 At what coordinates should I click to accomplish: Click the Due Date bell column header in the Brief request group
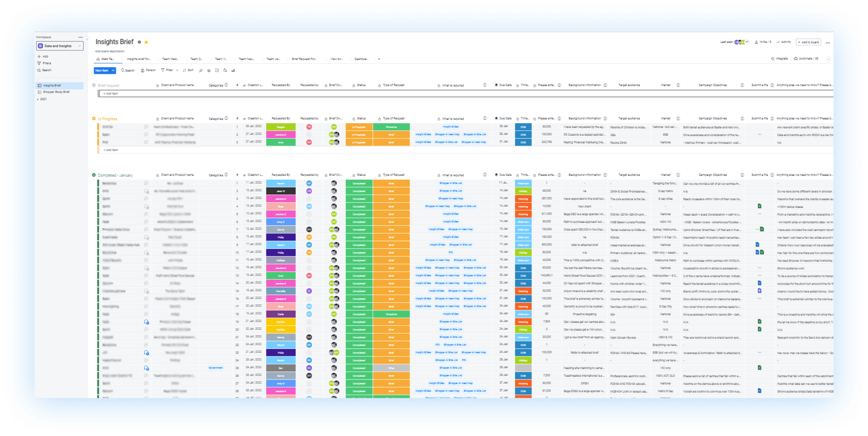pyautogui.click(x=503, y=85)
